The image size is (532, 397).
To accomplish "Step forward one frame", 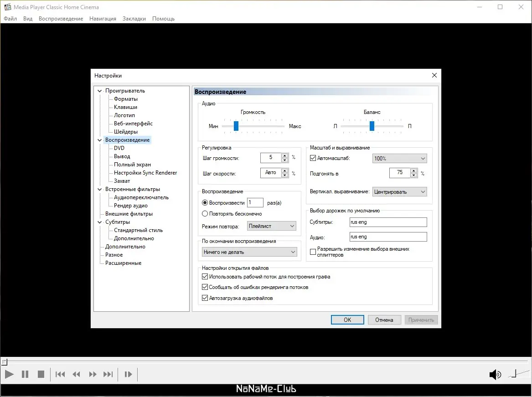I will tap(128, 374).
